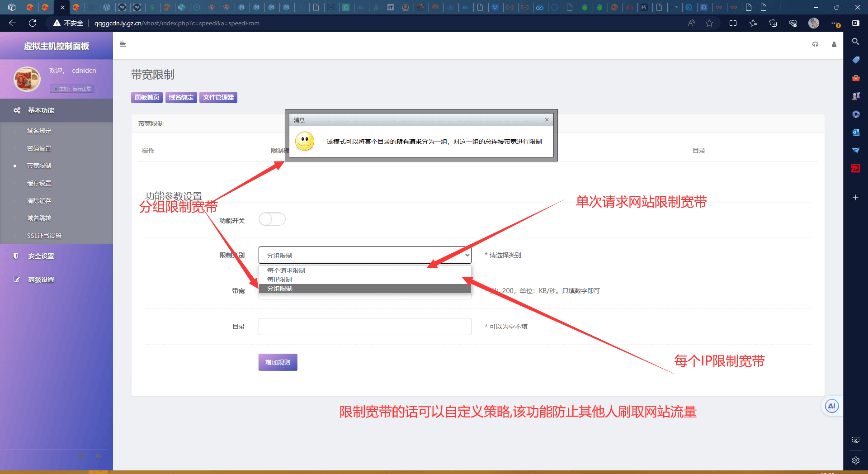
Task: Pick the highlighted 分组限制 option
Action: coord(280,289)
